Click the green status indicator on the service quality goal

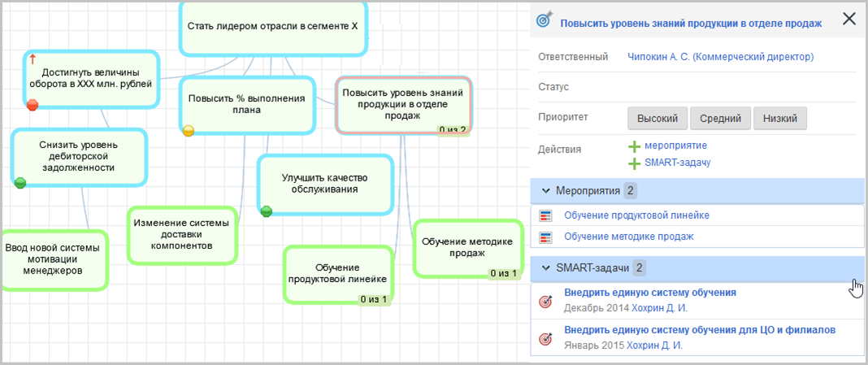click(267, 211)
